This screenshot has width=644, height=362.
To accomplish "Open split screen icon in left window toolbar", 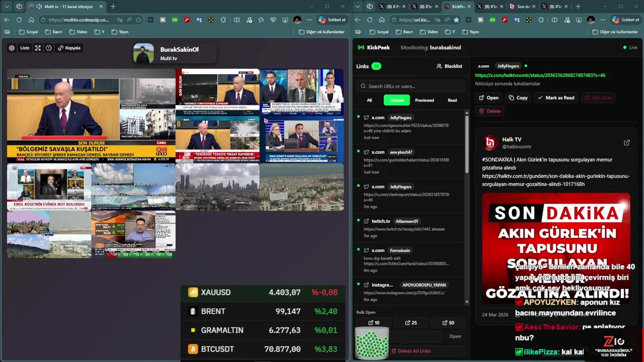I will (x=236, y=20).
